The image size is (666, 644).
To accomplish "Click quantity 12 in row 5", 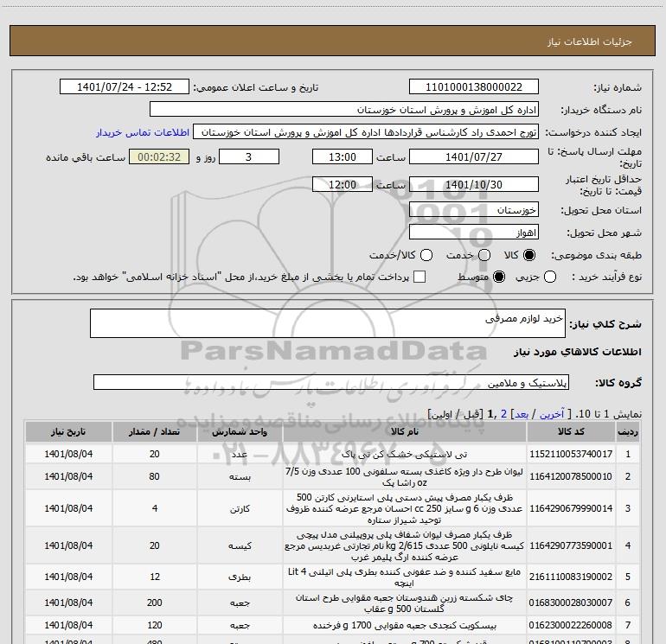I will [154, 577].
